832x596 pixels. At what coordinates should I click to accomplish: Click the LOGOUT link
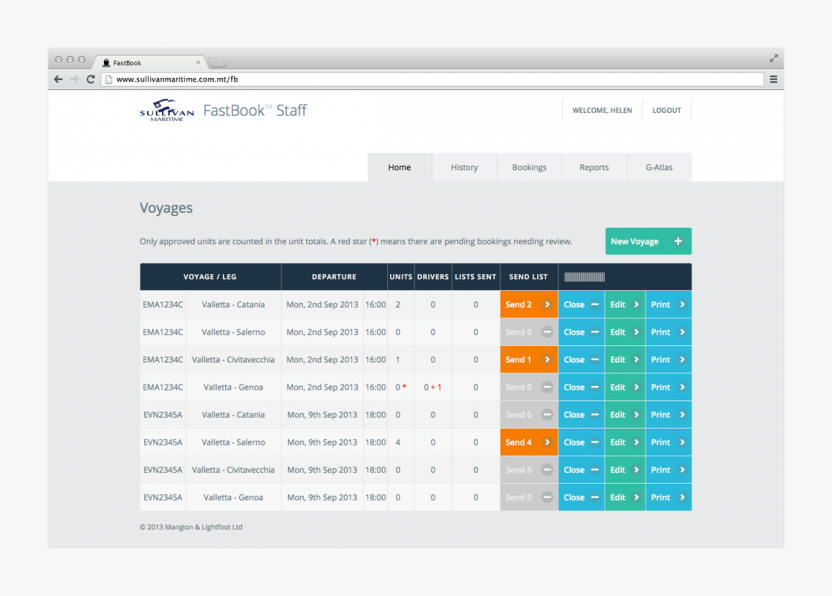pyautogui.click(x=666, y=110)
